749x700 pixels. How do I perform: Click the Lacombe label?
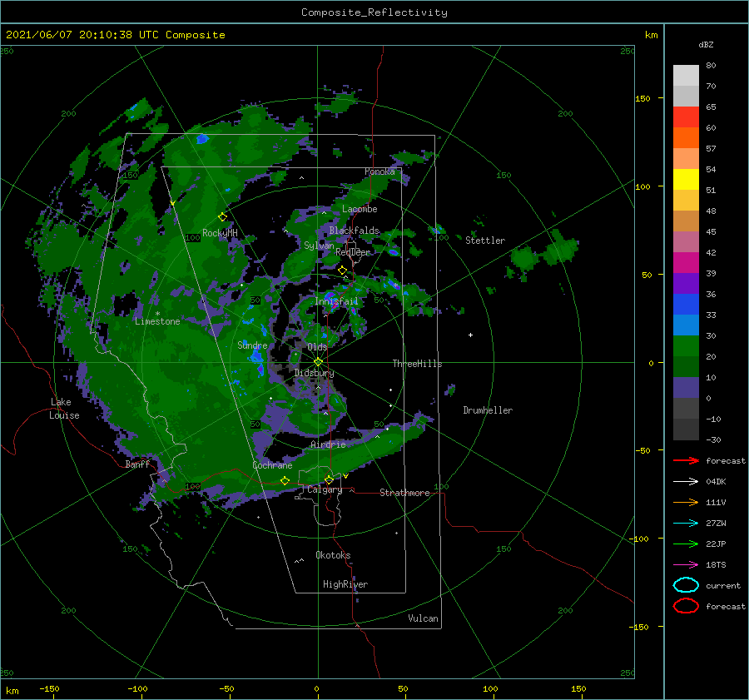pos(360,209)
